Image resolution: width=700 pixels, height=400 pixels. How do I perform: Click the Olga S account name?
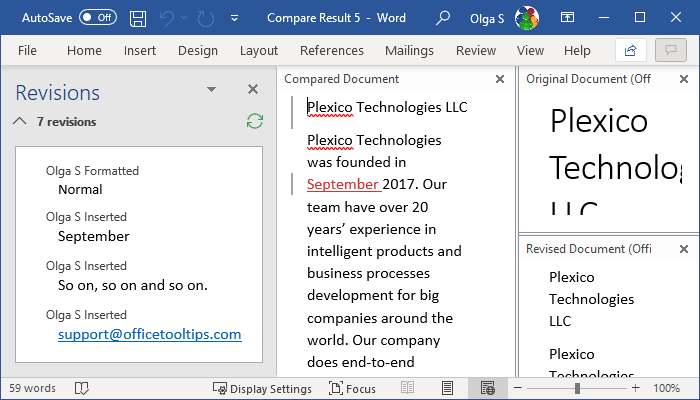pyautogui.click(x=487, y=19)
